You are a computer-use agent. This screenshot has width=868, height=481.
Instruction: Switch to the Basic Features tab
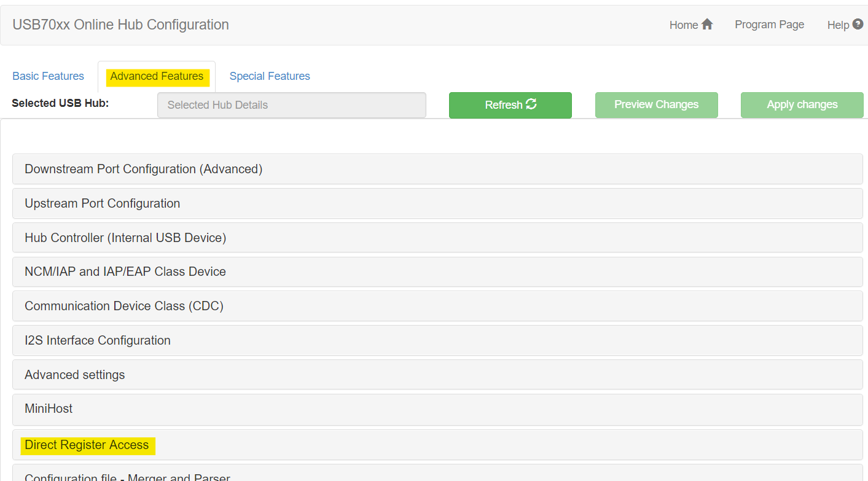[x=48, y=76]
